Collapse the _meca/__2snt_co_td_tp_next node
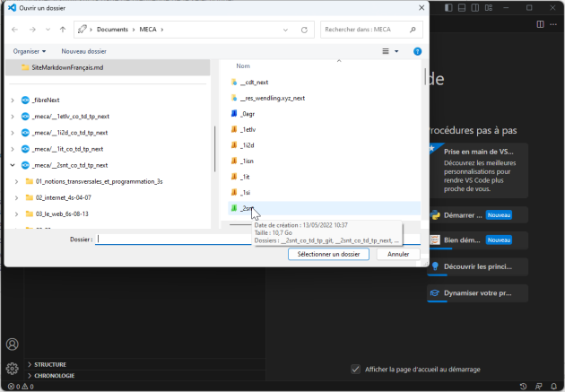 click(x=12, y=165)
